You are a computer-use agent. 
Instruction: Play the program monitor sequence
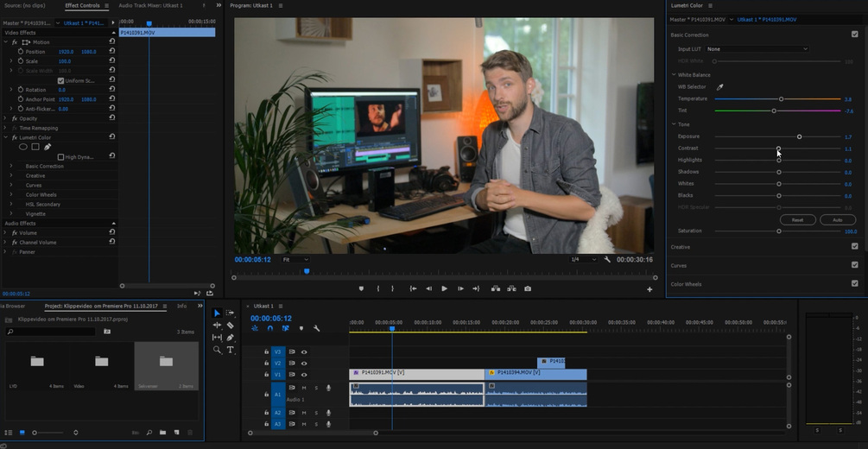pyautogui.click(x=444, y=288)
